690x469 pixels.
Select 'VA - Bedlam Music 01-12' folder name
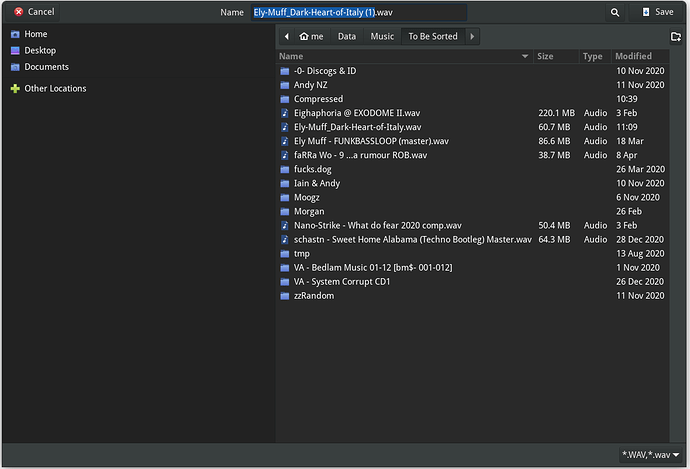coord(373,268)
